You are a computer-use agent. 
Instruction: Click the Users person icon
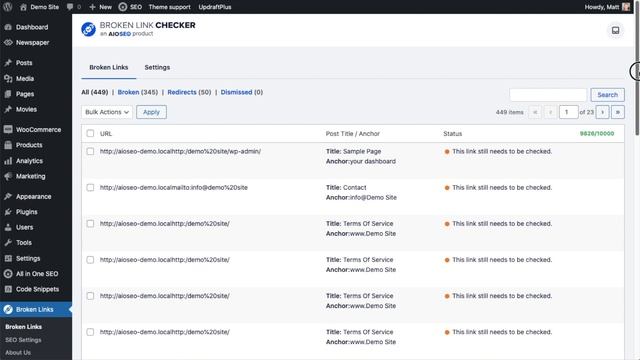pos(8,227)
